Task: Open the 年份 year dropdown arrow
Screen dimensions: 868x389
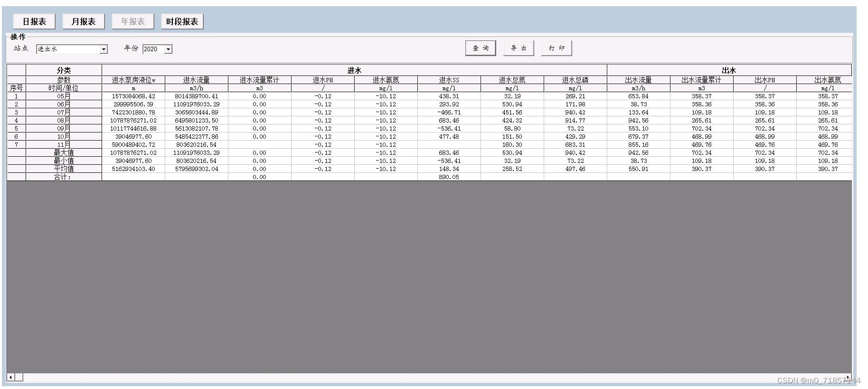Action: tap(168, 49)
